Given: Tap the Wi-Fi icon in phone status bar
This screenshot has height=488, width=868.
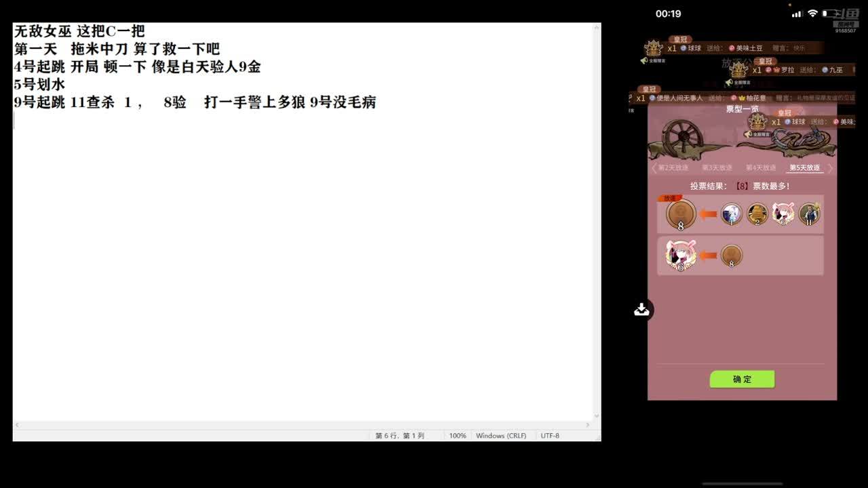Looking at the screenshot, I should point(812,14).
